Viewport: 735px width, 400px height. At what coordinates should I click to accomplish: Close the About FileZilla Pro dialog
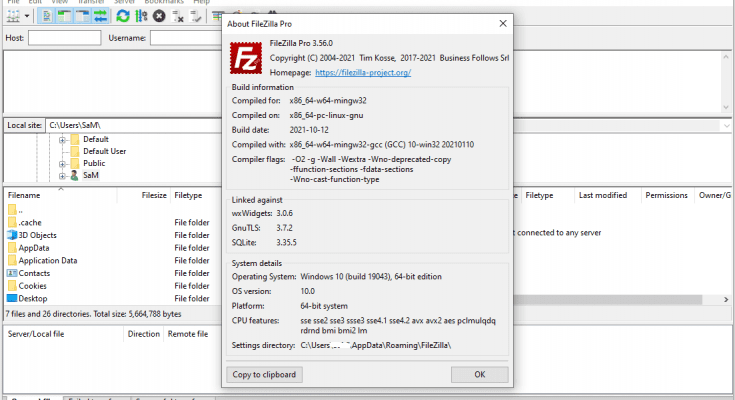click(503, 23)
